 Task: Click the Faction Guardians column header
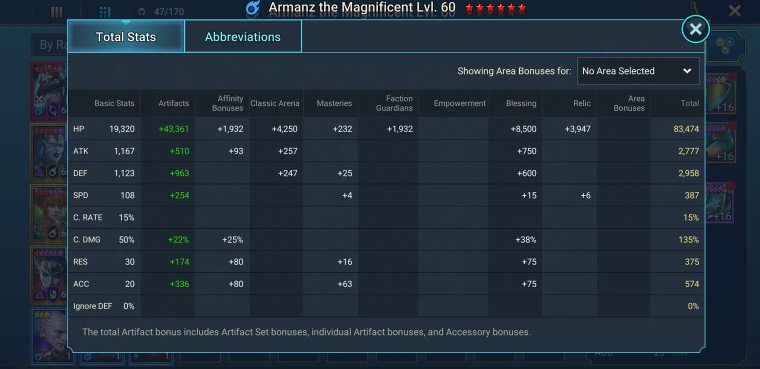tap(394, 103)
